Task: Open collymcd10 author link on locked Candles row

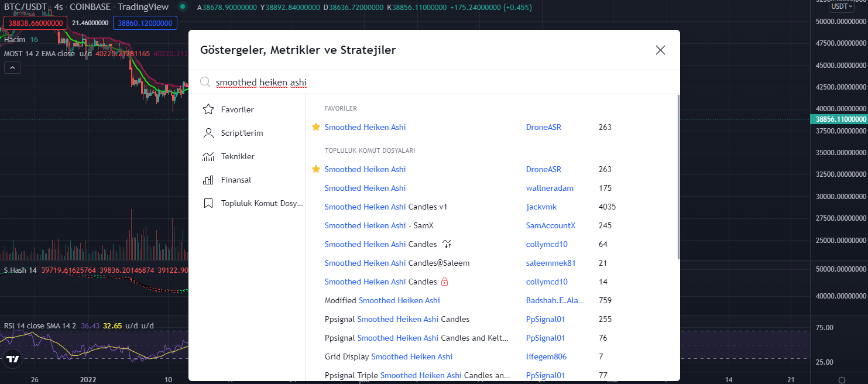Action: 547,282
